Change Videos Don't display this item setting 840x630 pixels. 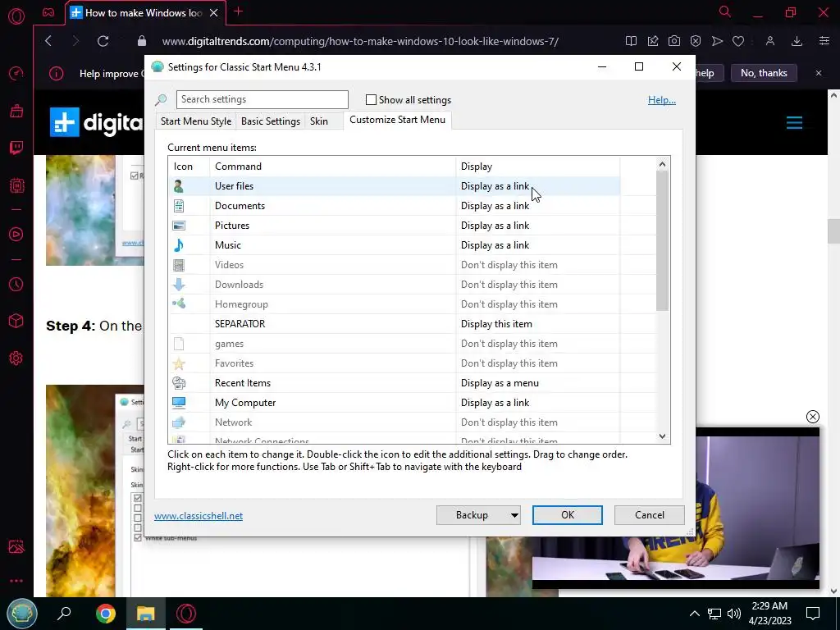pos(509,265)
